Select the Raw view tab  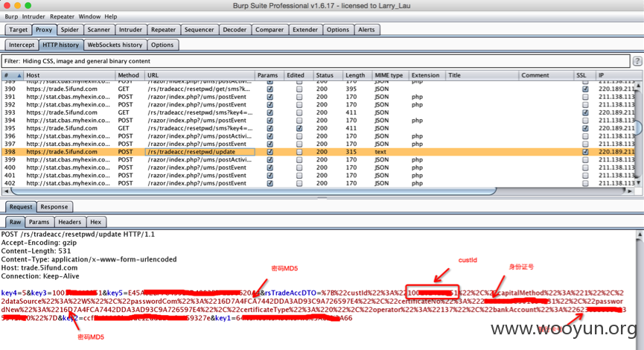click(15, 222)
